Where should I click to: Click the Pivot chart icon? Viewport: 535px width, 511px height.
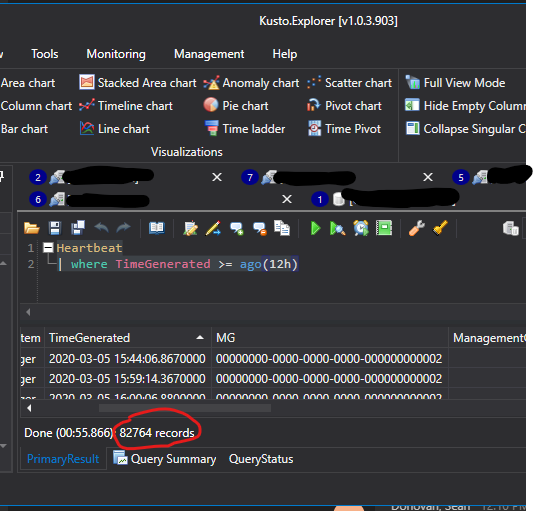[314, 105]
